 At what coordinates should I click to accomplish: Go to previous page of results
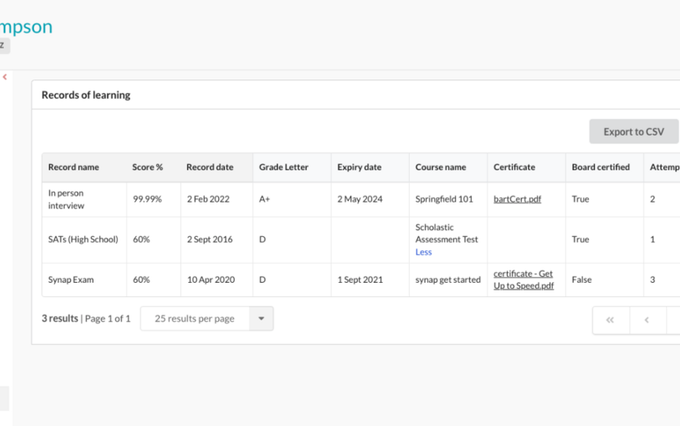647,320
